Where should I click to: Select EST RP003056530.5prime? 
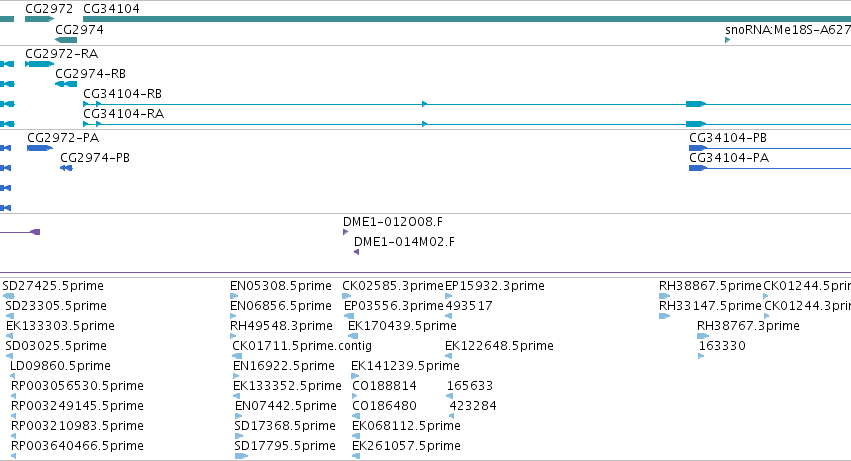tap(77, 386)
